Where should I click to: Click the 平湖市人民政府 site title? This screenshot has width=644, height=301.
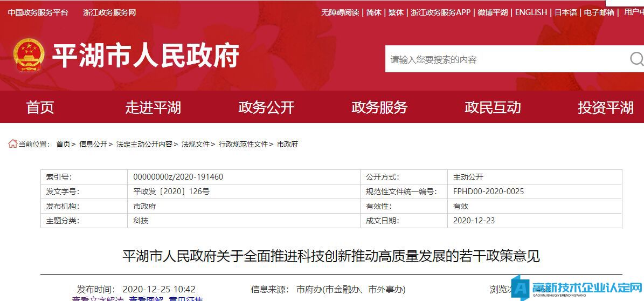coord(146,56)
